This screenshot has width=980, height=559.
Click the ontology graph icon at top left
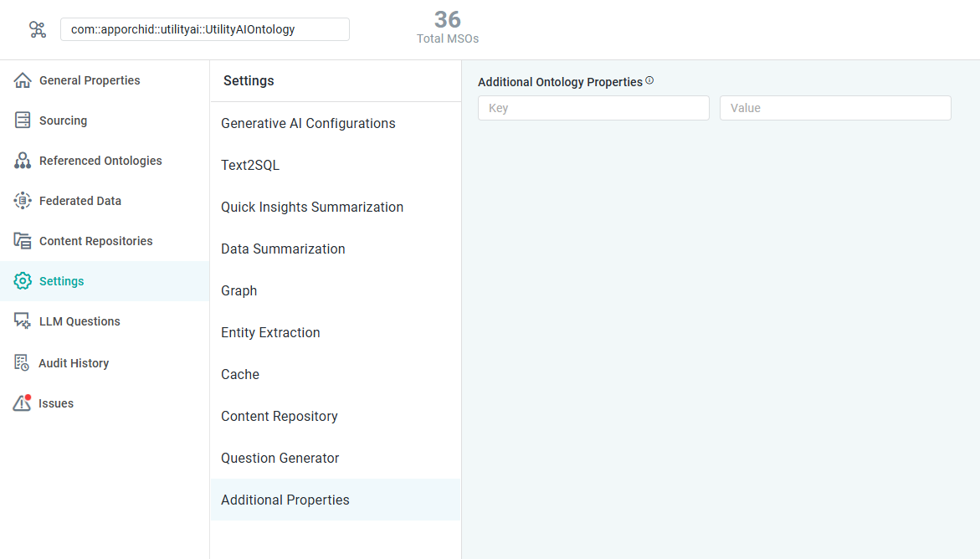pos(38,29)
